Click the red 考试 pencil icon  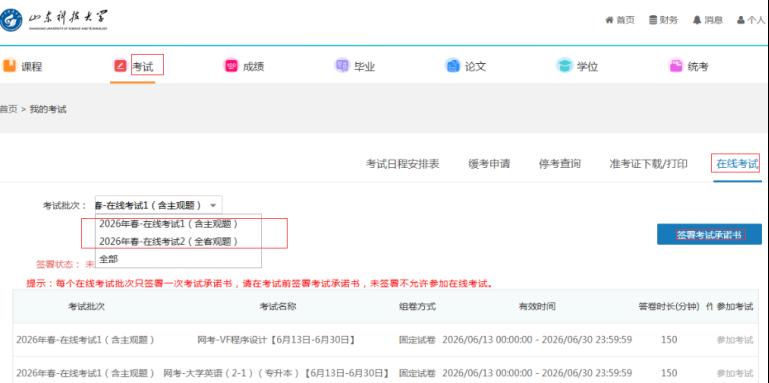pyautogui.click(x=120, y=66)
